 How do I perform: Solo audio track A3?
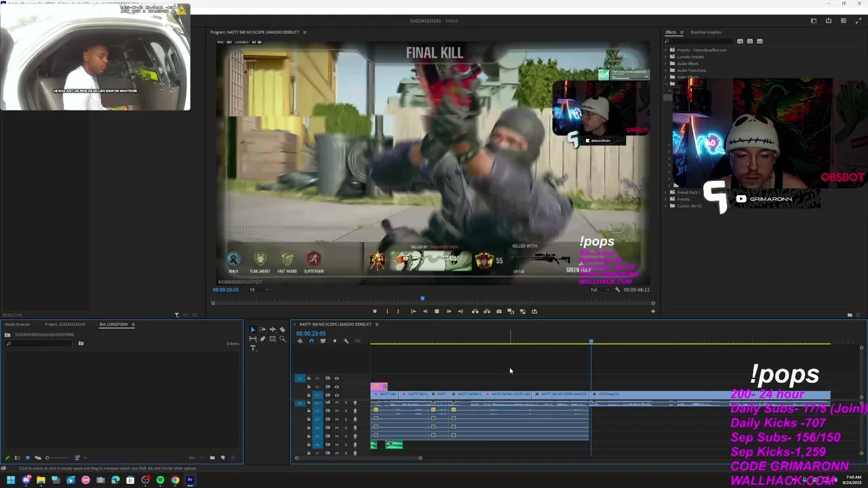pyautogui.click(x=346, y=420)
